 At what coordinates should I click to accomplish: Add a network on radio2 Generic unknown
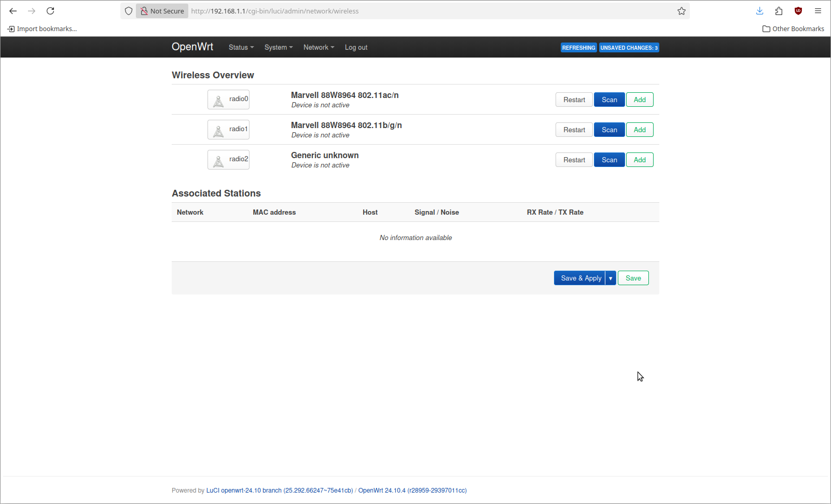639,160
